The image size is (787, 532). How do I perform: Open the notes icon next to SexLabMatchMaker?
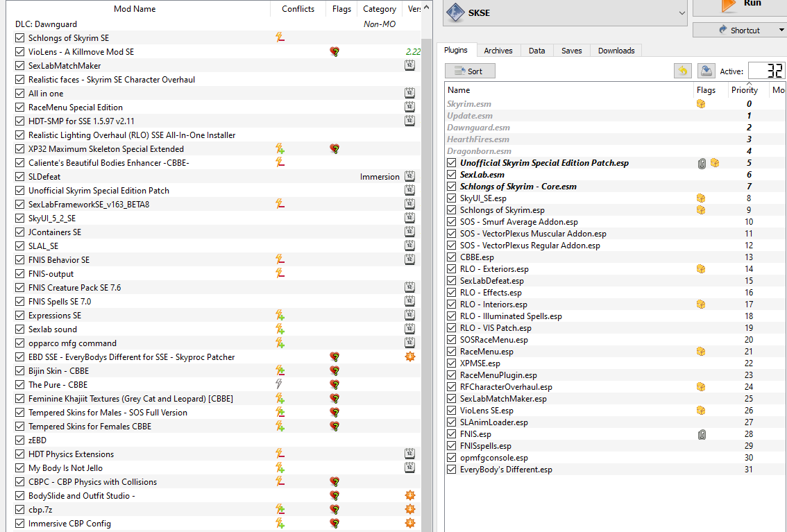(409, 65)
